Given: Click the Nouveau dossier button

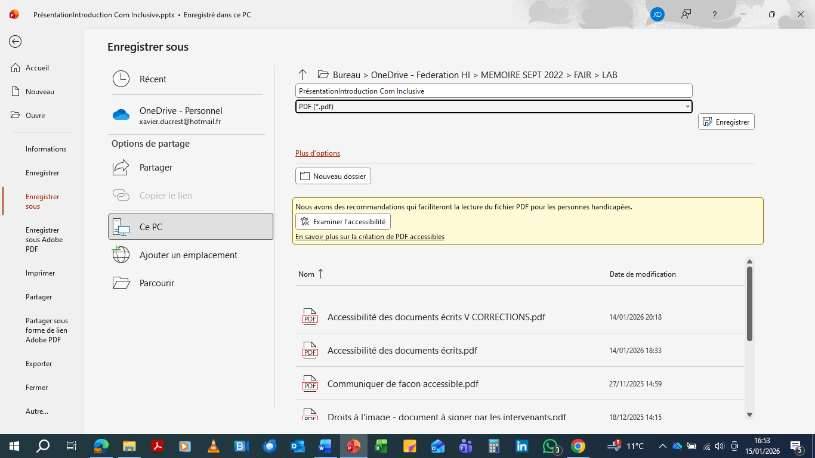Looking at the screenshot, I should pos(333,176).
